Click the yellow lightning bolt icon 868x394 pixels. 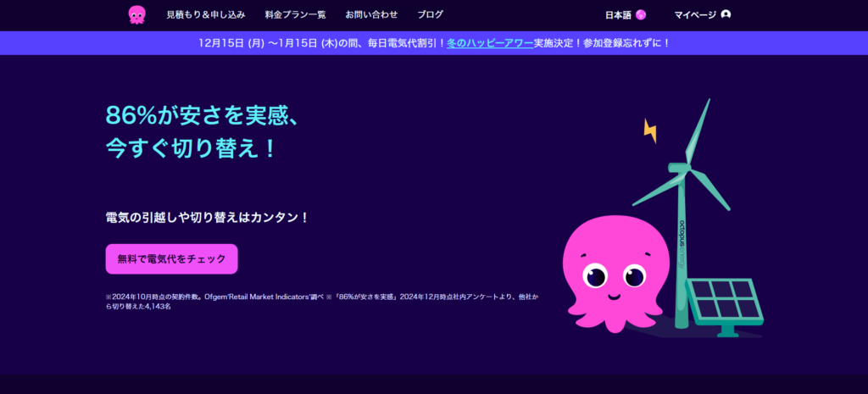point(650,130)
